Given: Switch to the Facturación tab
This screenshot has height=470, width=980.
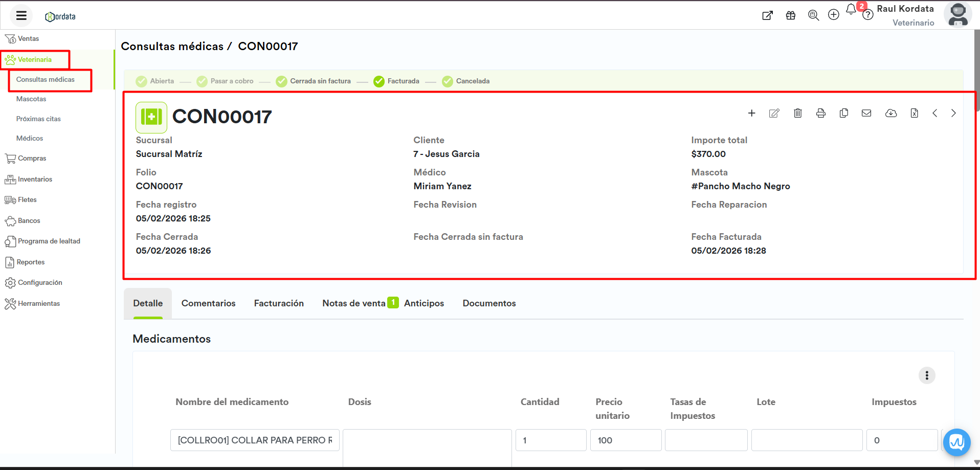Looking at the screenshot, I should (279, 303).
